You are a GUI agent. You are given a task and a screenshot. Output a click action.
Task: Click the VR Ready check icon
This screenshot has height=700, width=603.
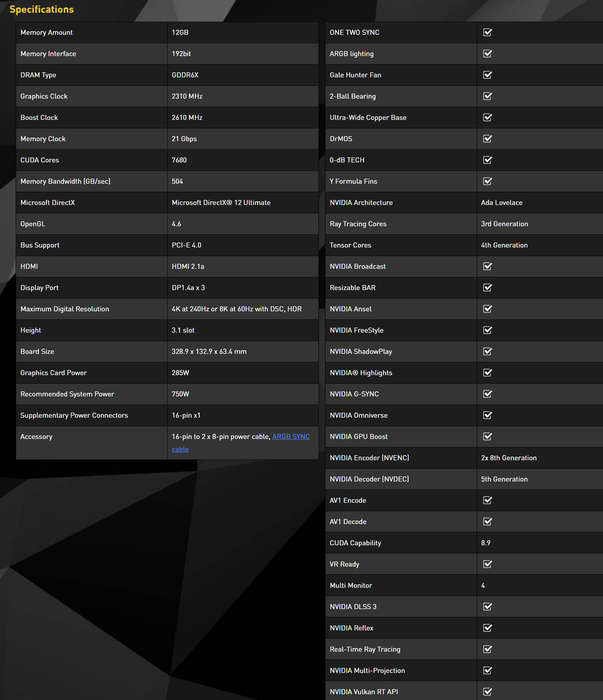(x=487, y=564)
